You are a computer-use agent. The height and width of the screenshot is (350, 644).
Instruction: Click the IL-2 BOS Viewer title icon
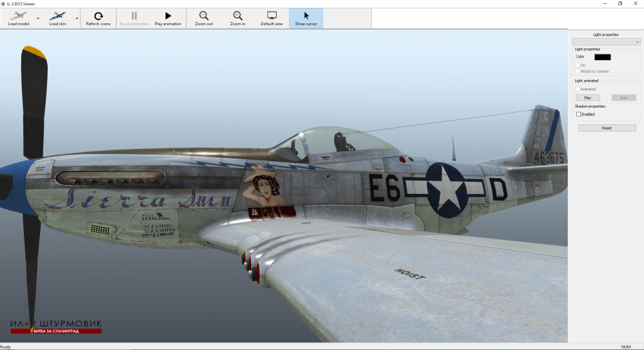(x=3, y=4)
